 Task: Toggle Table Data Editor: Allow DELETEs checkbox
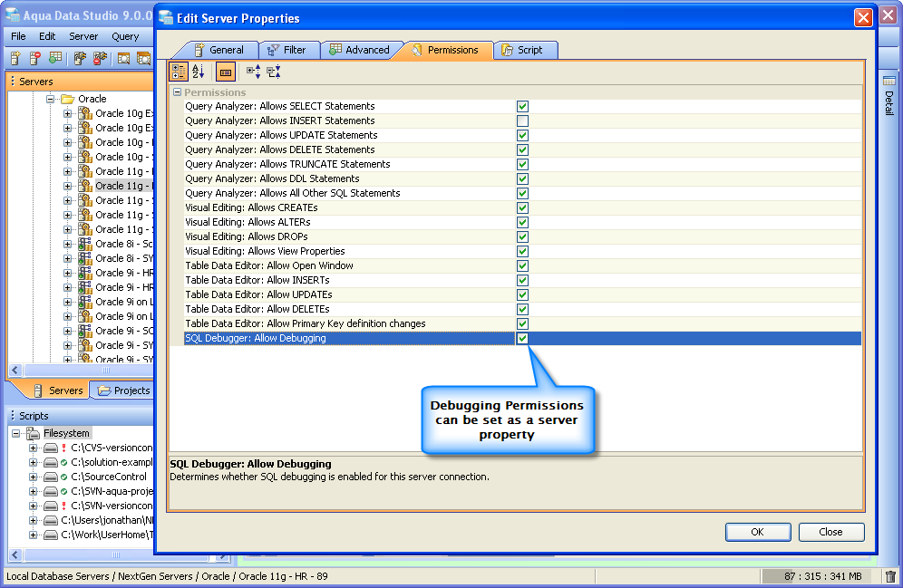coord(522,310)
